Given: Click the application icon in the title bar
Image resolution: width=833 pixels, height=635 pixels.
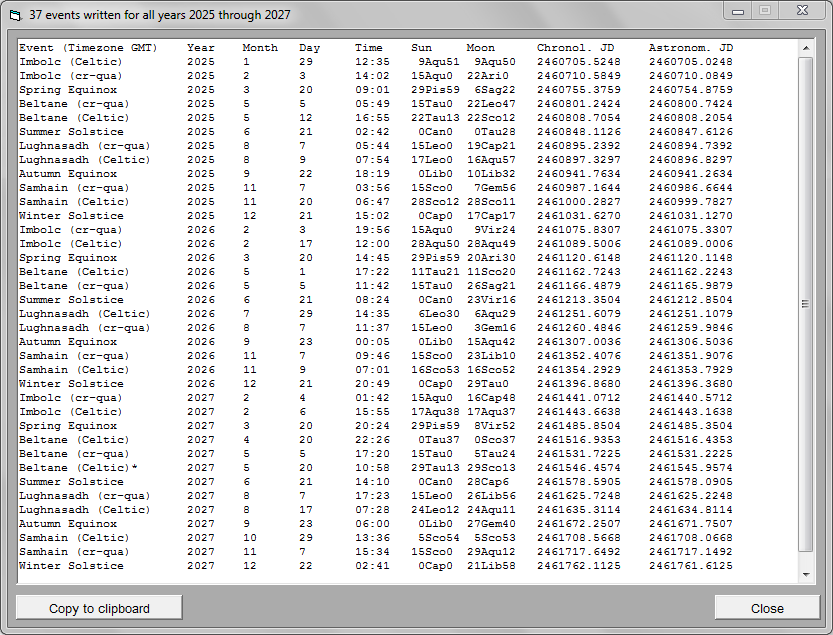Looking at the screenshot, I should click(14, 12).
